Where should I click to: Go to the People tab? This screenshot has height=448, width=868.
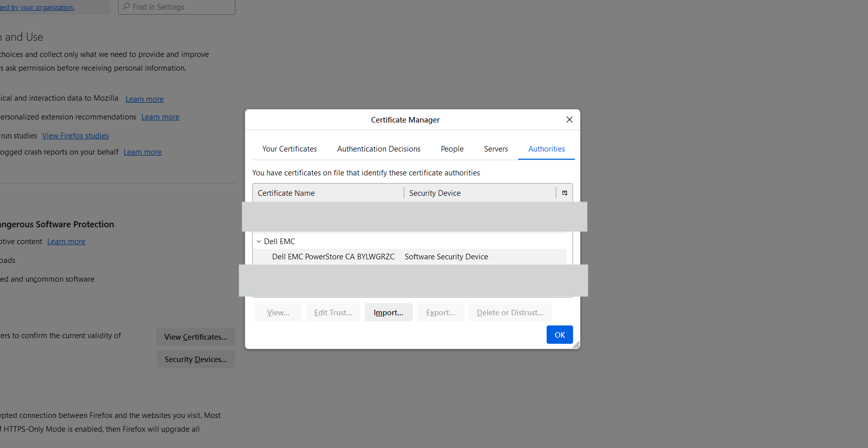(452, 149)
